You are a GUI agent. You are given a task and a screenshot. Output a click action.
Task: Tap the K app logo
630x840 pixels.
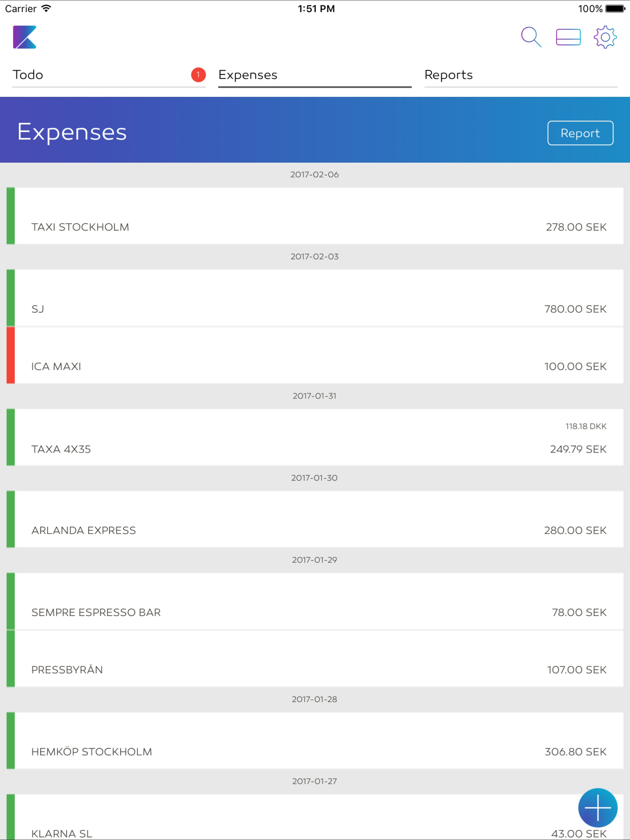click(x=25, y=37)
